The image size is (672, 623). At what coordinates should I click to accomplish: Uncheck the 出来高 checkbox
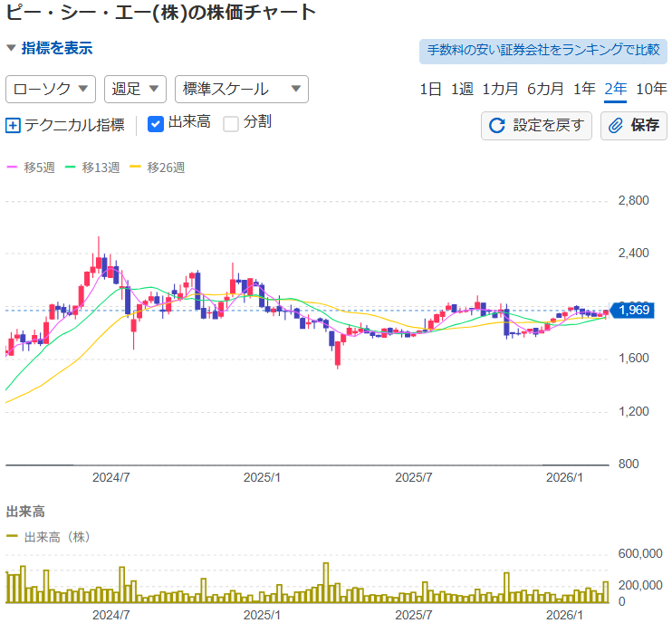[155, 124]
